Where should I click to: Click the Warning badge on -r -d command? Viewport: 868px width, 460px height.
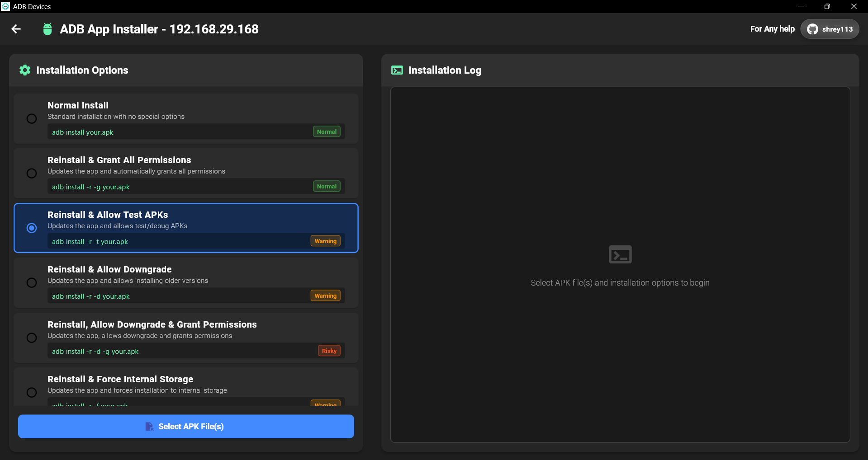pos(325,296)
